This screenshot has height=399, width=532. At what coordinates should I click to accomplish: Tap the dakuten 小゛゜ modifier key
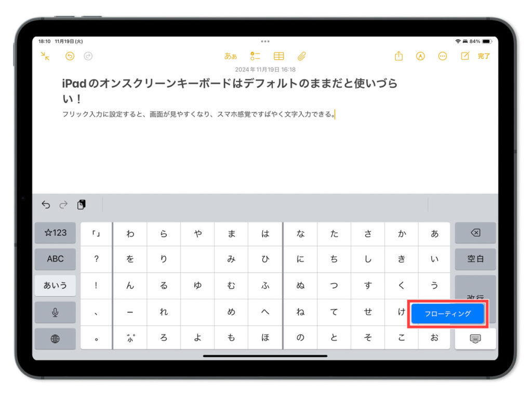tap(130, 338)
